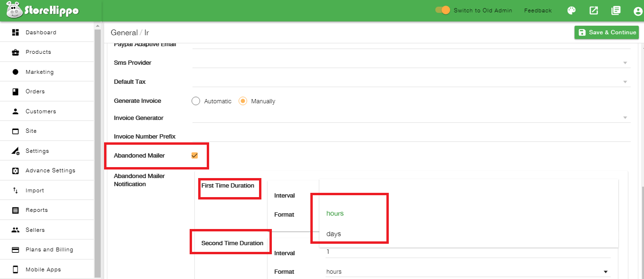This screenshot has width=644, height=279.
Task: Click the First Time Duration label
Action: (228, 186)
